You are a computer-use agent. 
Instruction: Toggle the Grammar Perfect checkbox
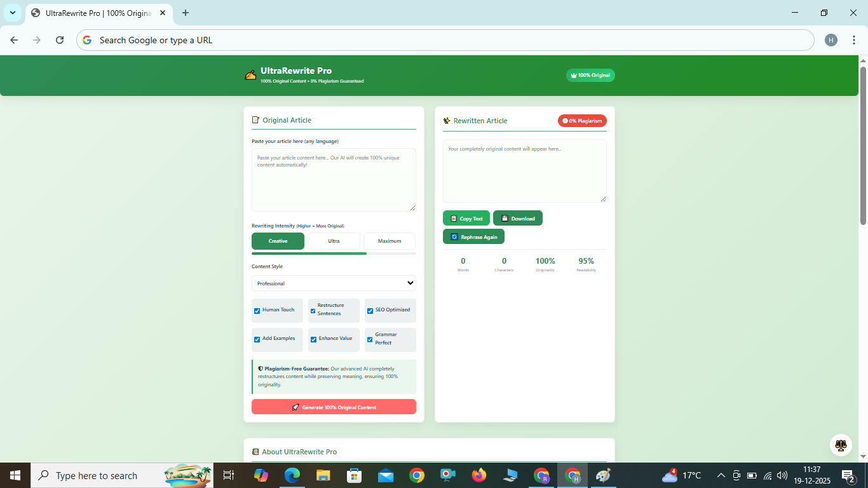coord(370,339)
